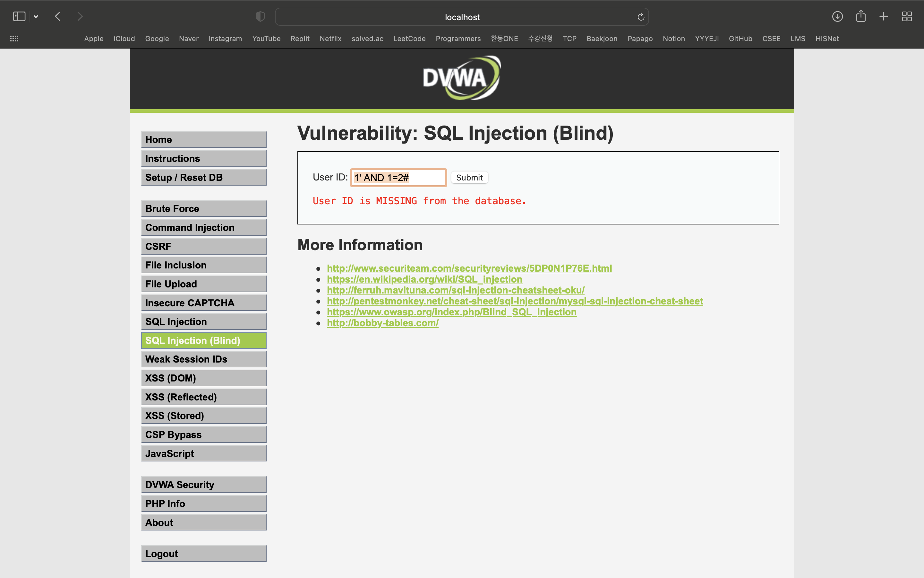Open the solved.ac bookmark
Viewport: 924px width, 578px height.
pyautogui.click(x=367, y=39)
